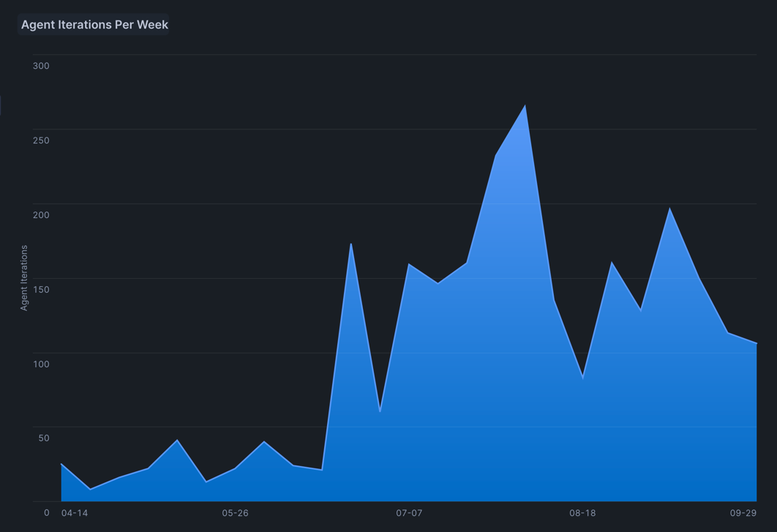Select the 04-14 date label

tap(75, 513)
